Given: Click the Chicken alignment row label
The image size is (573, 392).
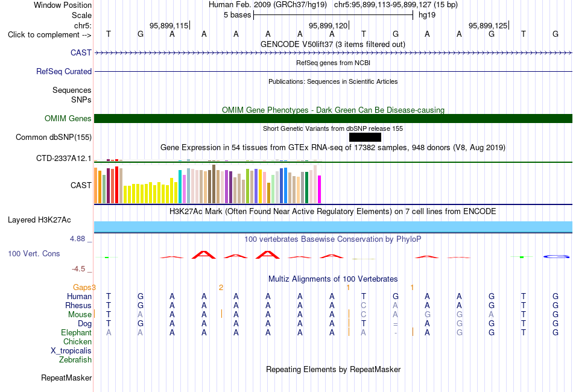Looking at the screenshot, I should point(77,341).
